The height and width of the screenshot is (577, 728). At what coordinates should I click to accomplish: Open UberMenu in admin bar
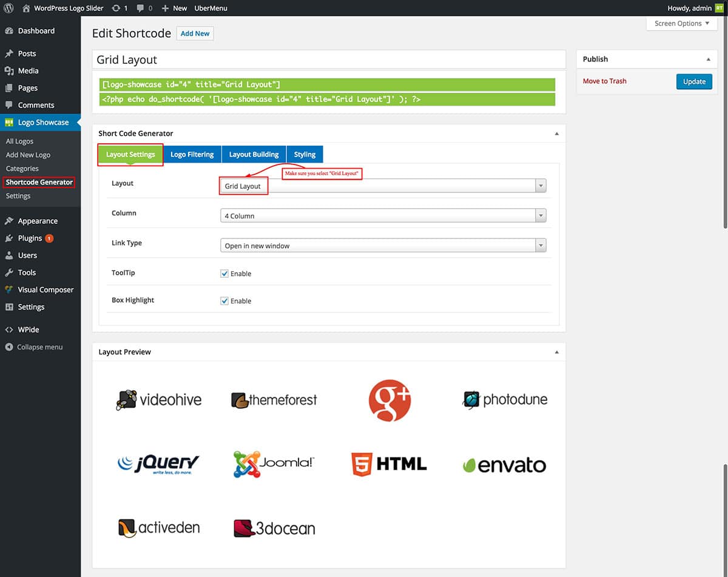click(211, 8)
